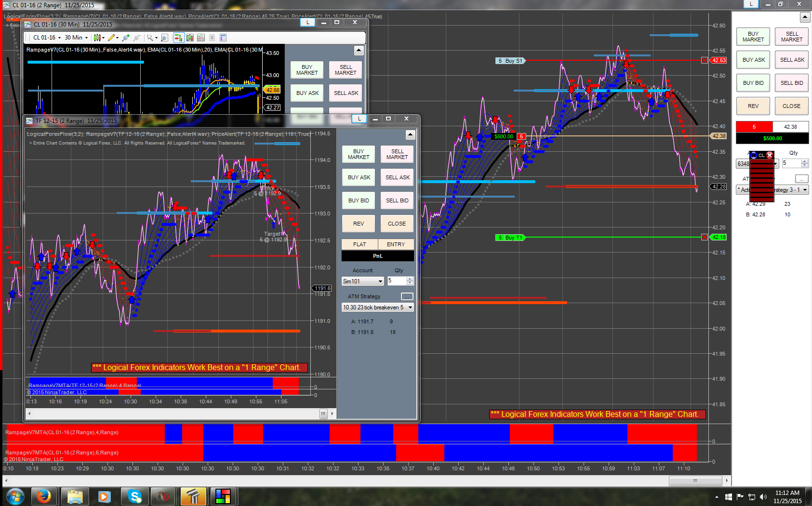Click red position quantity 5 cell in main panel
Viewport: 812px width, 506px height.
pyautogui.click(x=754, y=127)
